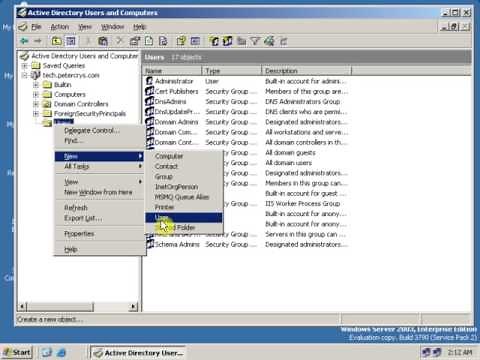Choose New Window from Here
480x360 pixels.
pos(99,192)
